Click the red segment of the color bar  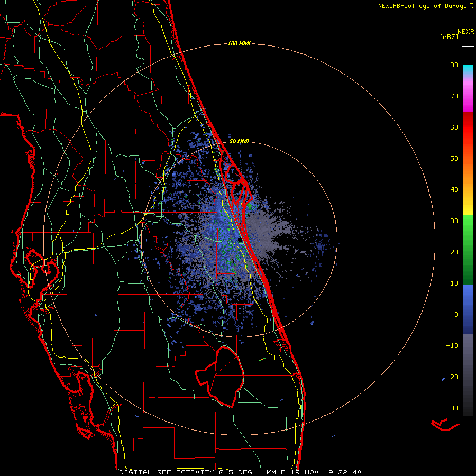[468, 127]
